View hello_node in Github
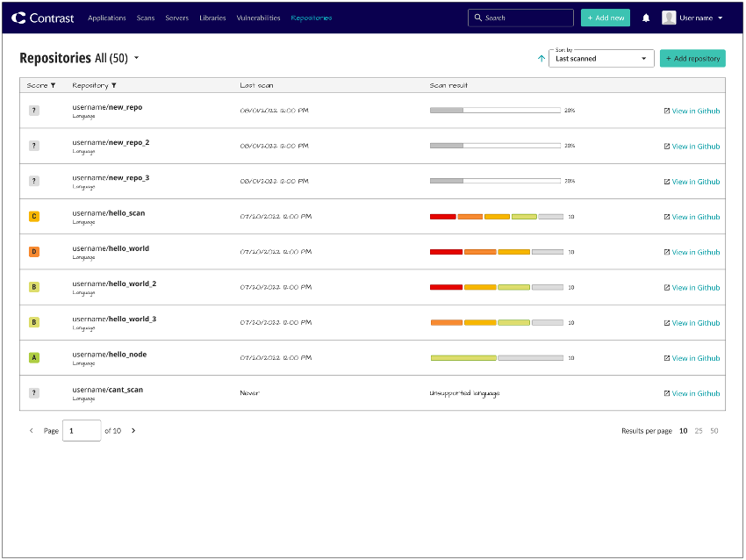The image size is (746, 560). tap(692, 358)
